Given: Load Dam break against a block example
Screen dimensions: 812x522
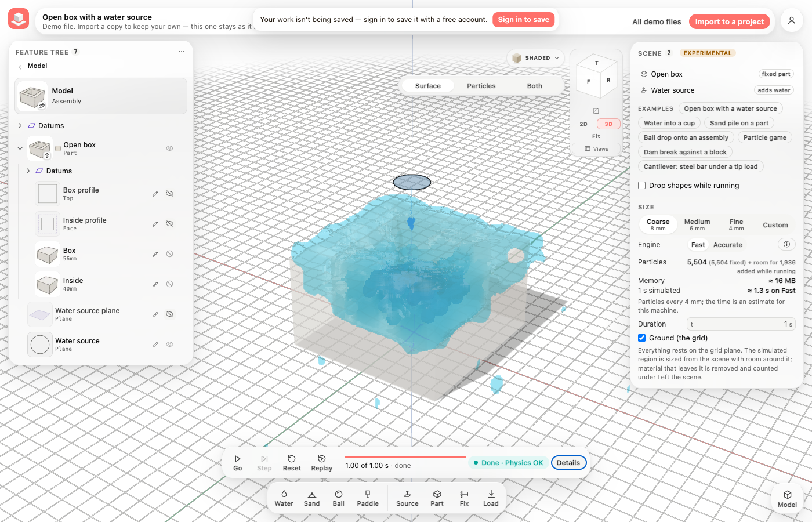Looking at the screenshot, I should [685, 152].
